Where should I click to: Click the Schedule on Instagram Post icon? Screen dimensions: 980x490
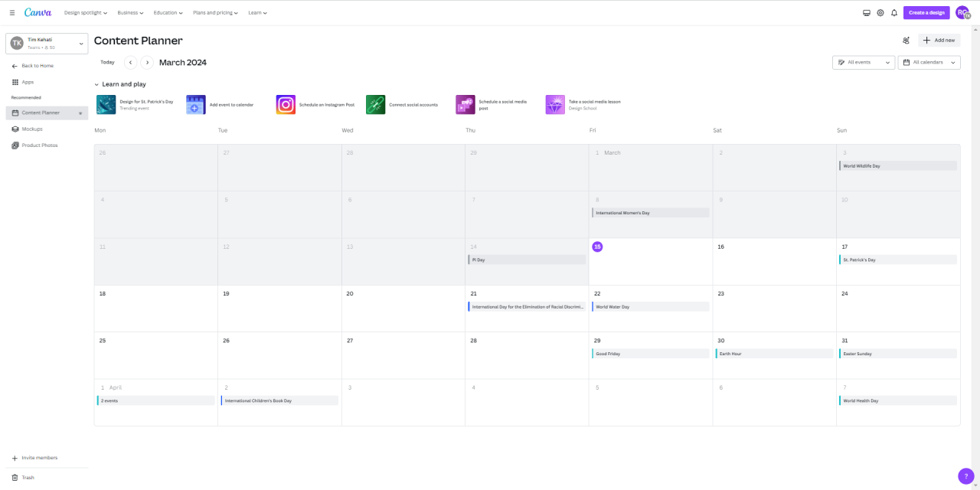coord(286,105)
